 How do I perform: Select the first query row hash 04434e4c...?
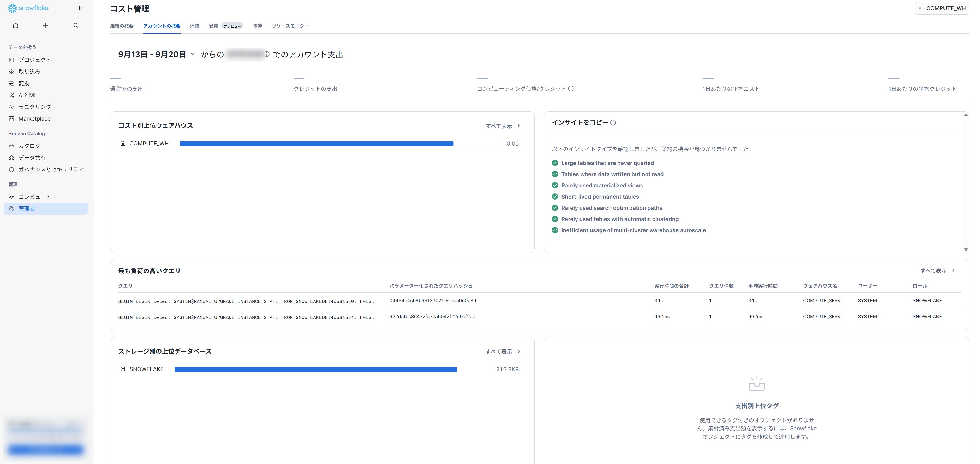(433, 301)
